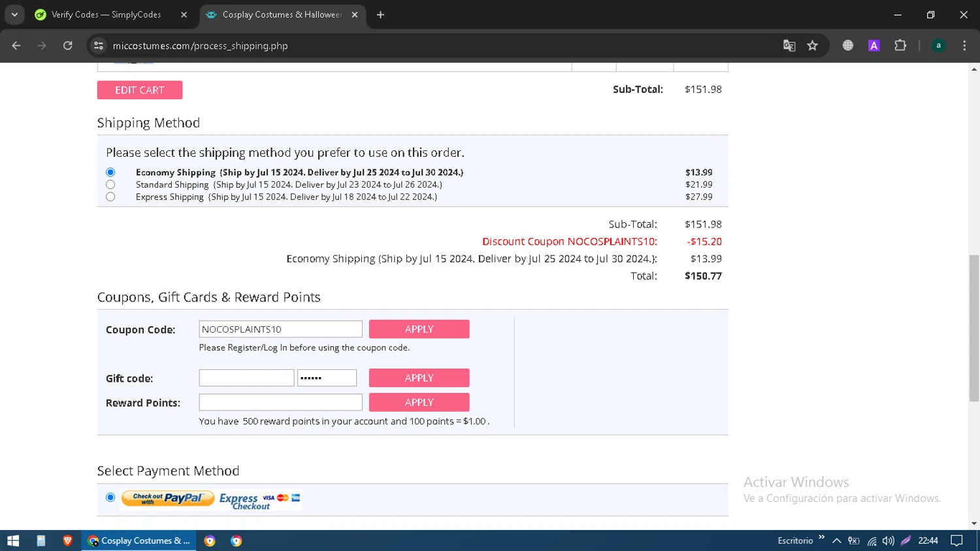The width and height of the screenshot is (980, 551).
Task: Open the document app in taskbar
Action: click(x=41, y=541)
